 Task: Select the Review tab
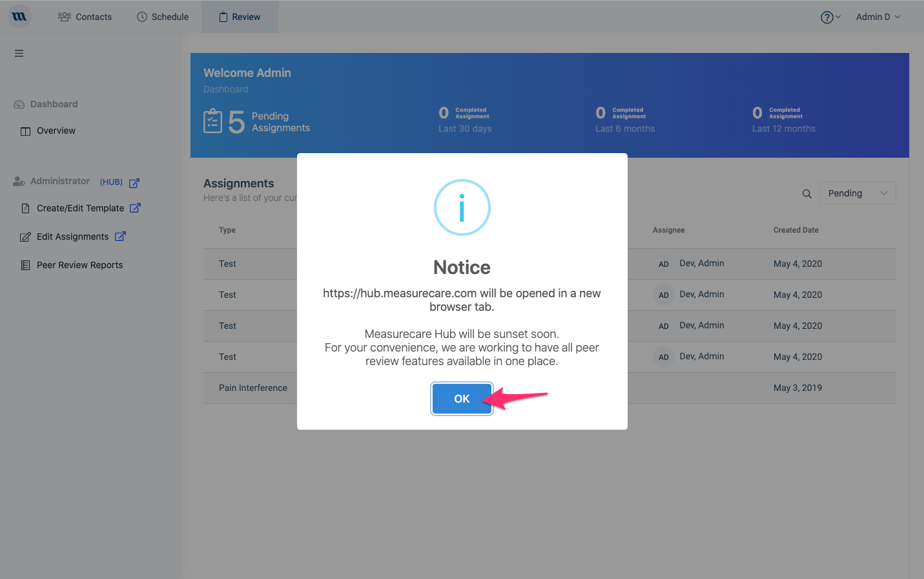240,17
